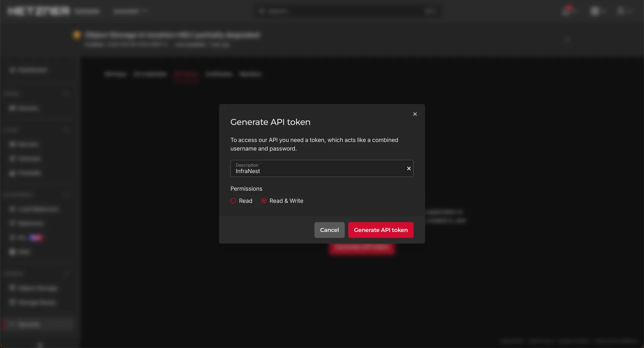
Task: Select the Read permission radio button
Action: point(233,201)
